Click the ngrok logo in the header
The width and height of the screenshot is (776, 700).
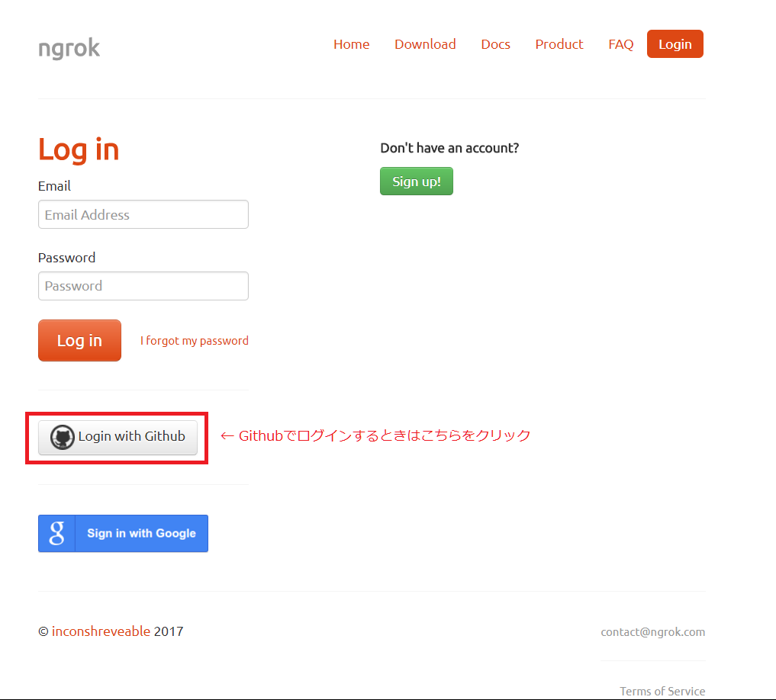tap(69, 49)
